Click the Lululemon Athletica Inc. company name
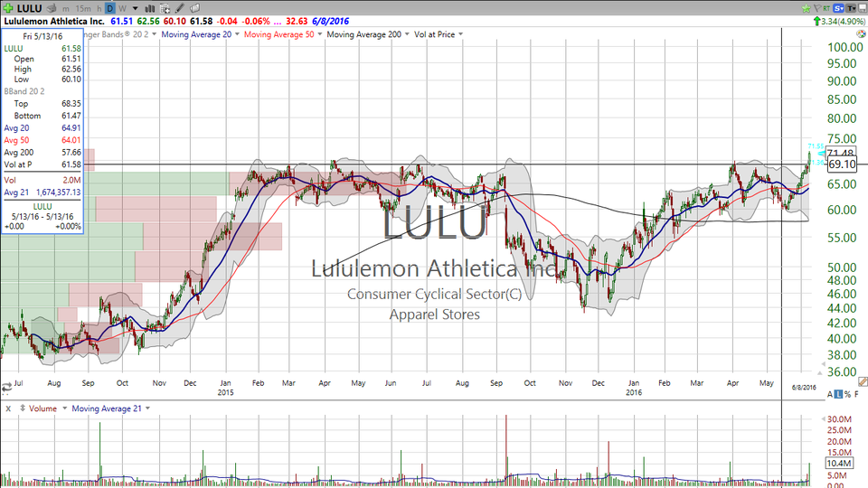The height and width of the screenshot is (488, 868). pyautogui.click(x=54, y=21)
